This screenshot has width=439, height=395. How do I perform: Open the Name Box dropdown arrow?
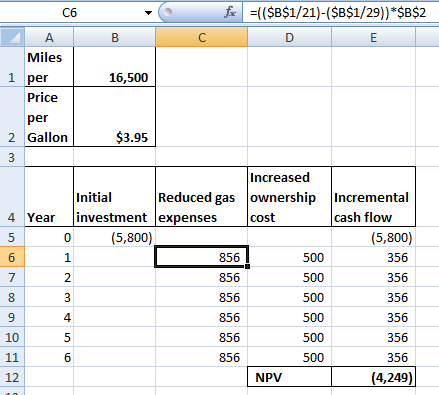(x=148, y=13)
